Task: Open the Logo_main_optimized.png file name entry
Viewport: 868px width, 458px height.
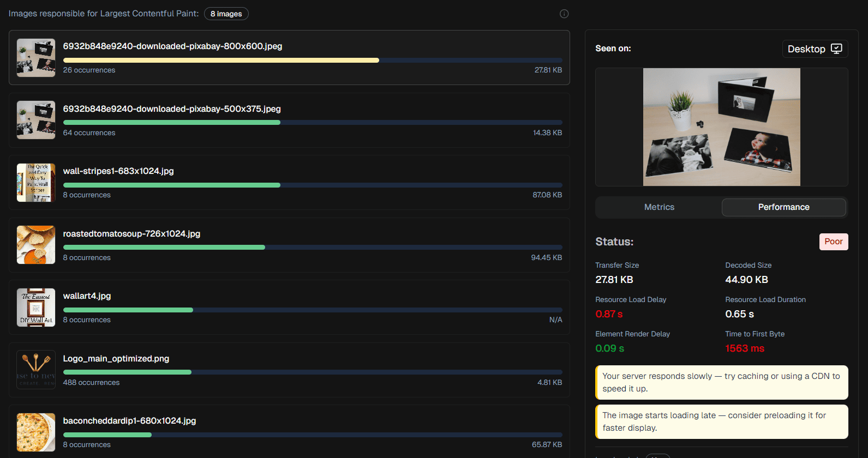Action: pyautogui.click(x=116, y=359)
